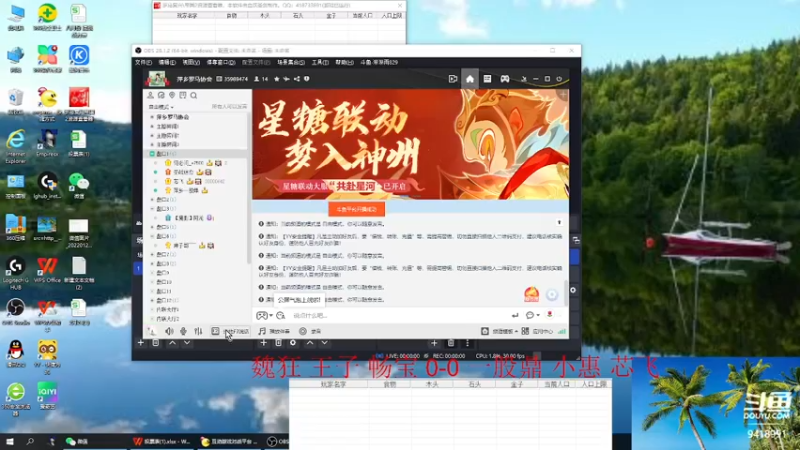This screenshot has width=800, height=450.
Task: Open the second item in the OBS menu bar
Action: click(167, 62)
